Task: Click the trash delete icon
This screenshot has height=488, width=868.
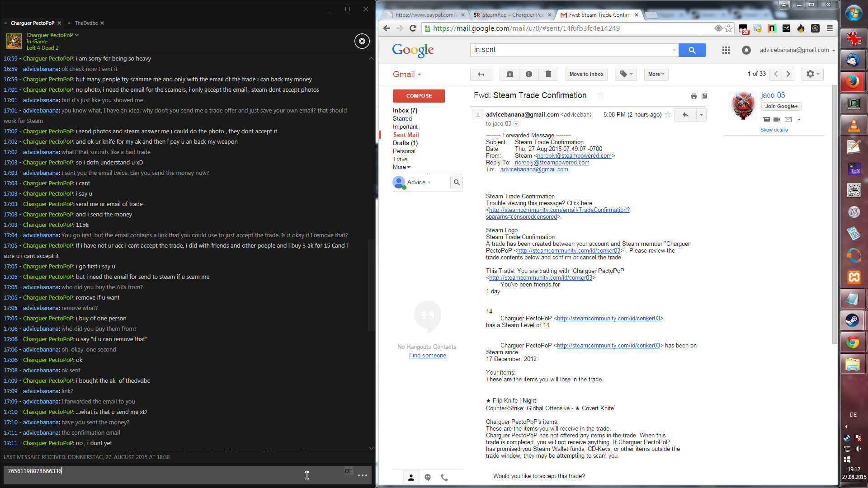Action: pos(548,74)
